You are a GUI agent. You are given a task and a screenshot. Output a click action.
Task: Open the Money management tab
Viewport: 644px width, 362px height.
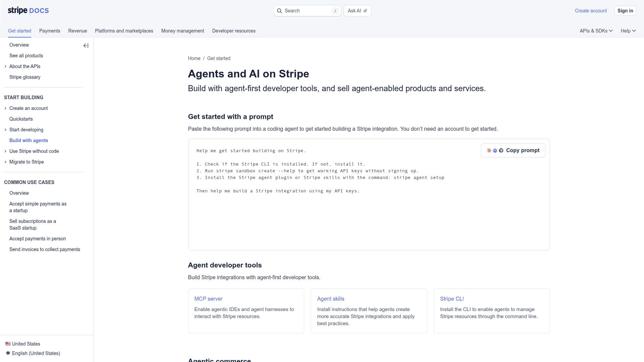[x=182, y=31]
